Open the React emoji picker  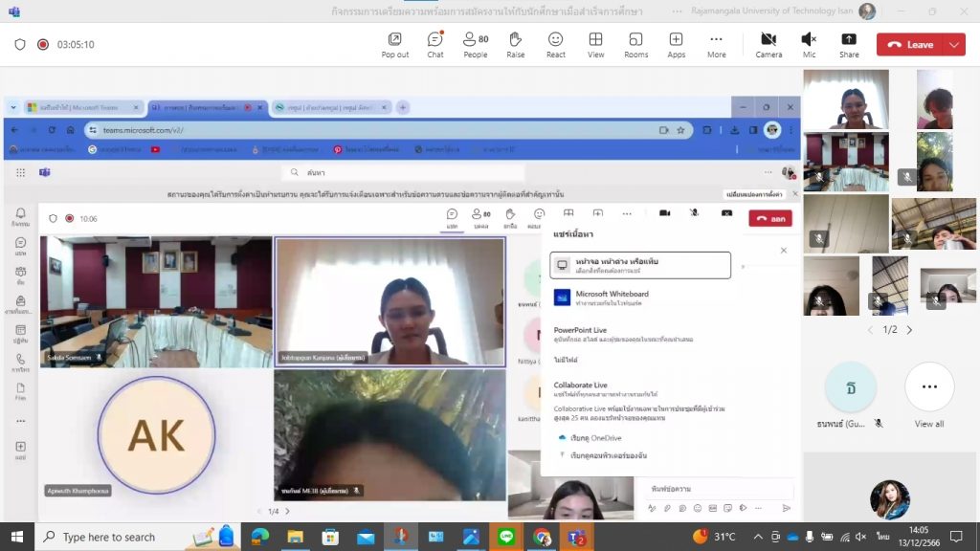click(x=555, y=43)
